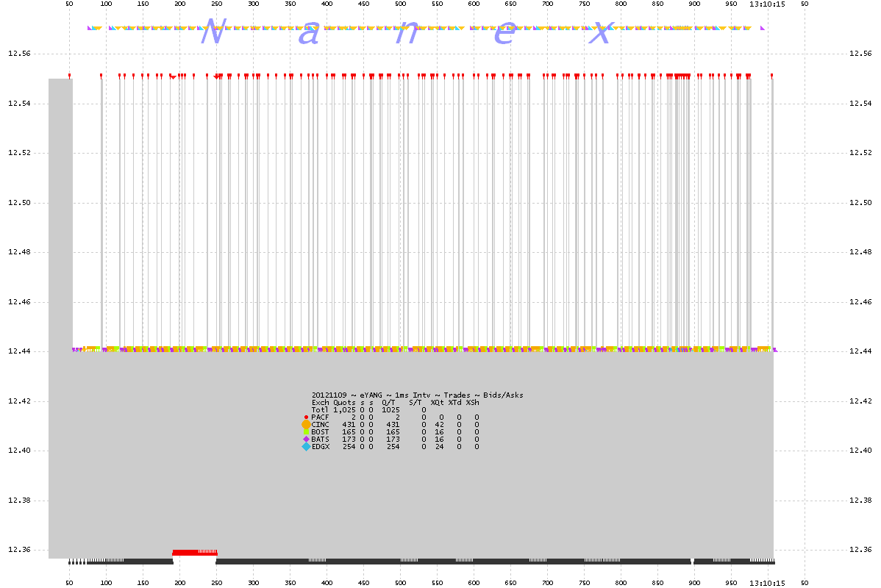Screen dimensions: 881x588
Task: Click the purple BATS legend diamond
Action: click(x=306, y=440)
